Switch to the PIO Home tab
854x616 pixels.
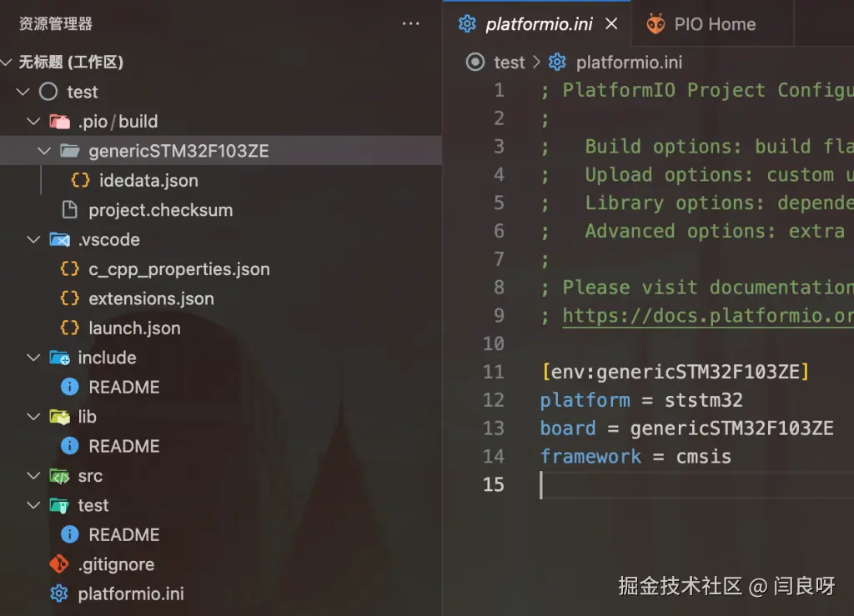pyautogui.click(x=713, y=24)
